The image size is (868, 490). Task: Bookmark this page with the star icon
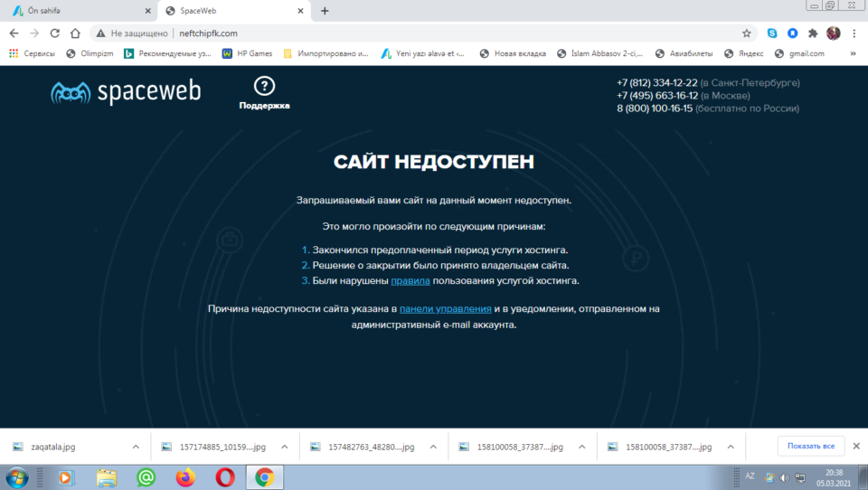pos(747,33)
